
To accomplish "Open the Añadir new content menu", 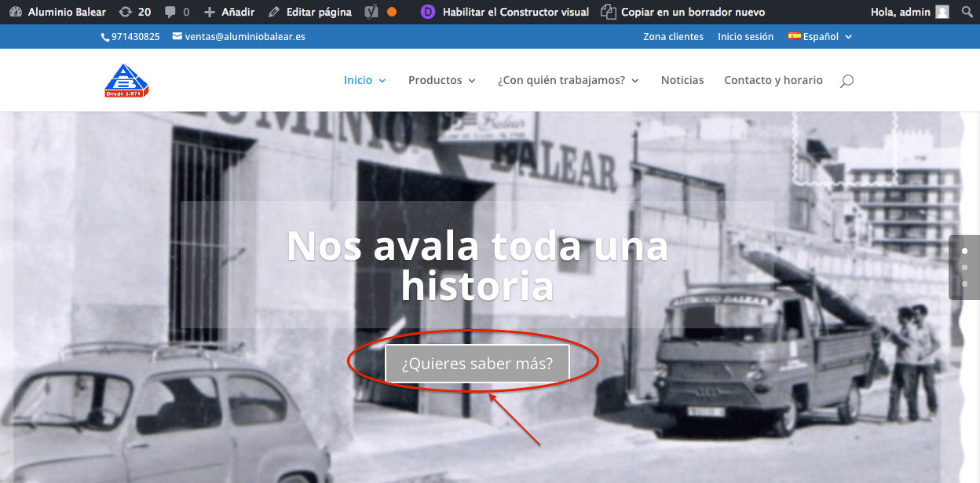I will (229, 12).
